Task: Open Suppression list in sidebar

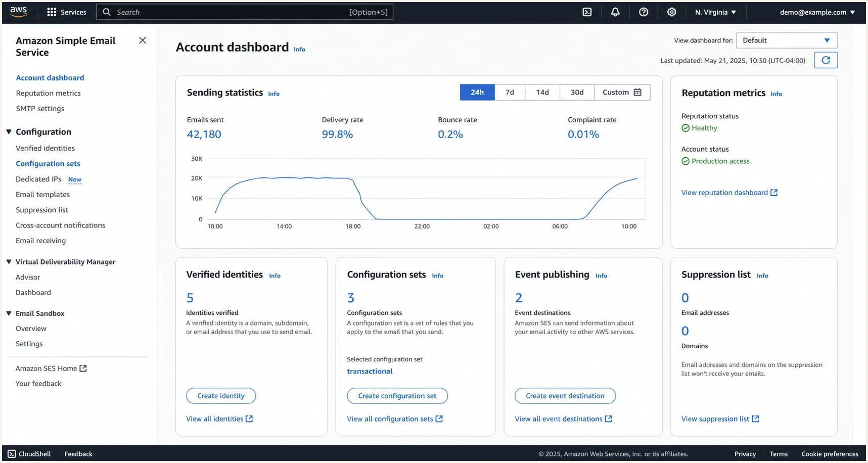Action: (42, 210)
